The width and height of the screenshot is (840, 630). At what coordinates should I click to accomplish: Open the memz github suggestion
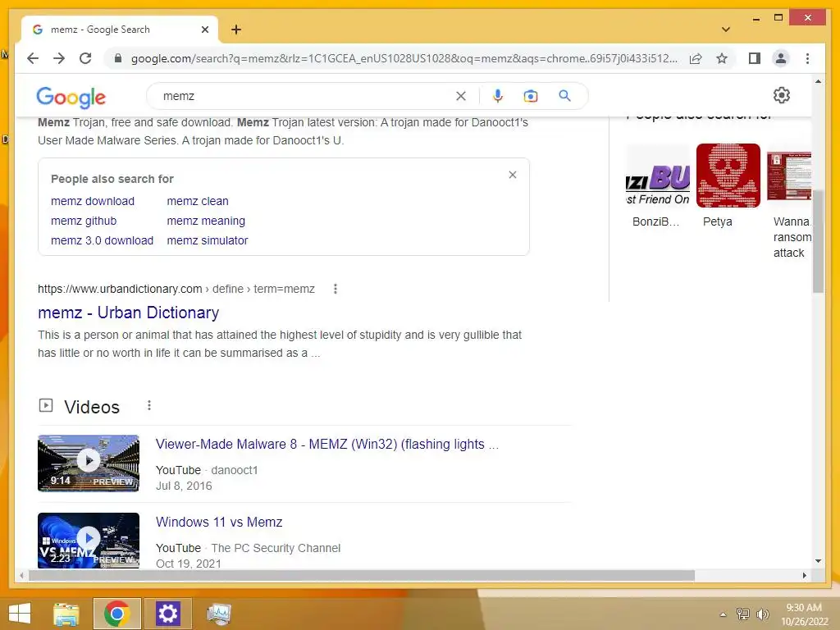(84, 221)
